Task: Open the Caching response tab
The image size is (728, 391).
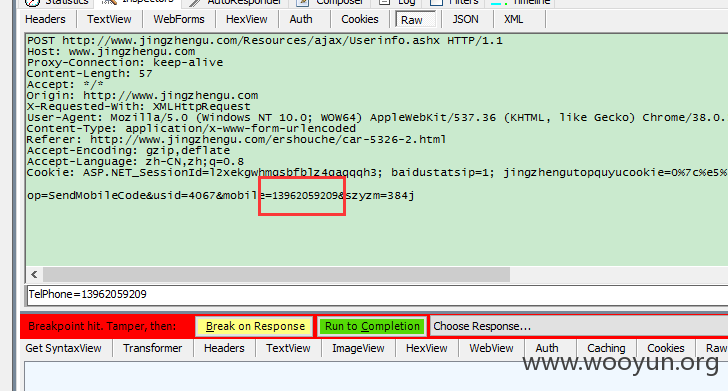Action: (x=606, y=348)
